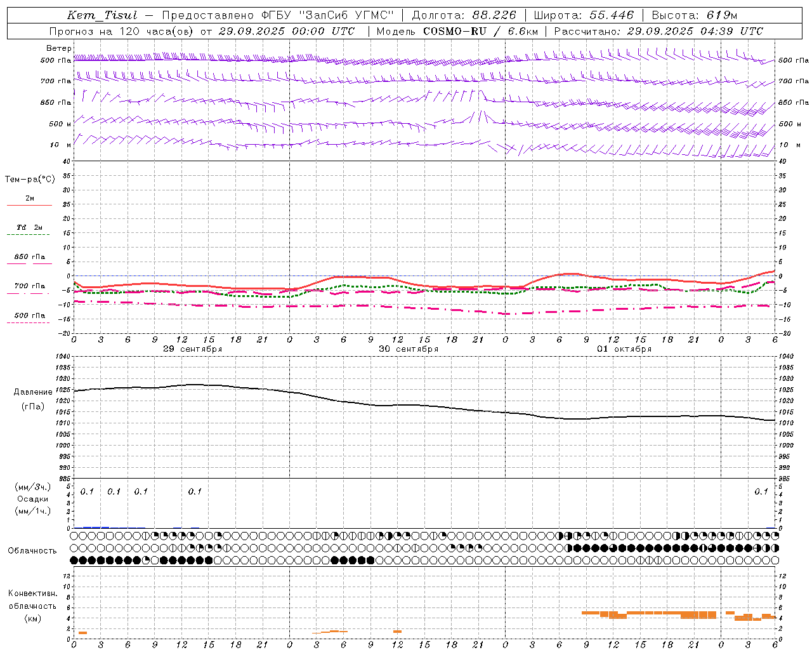Click the '01 октября' date label
The height and width of the screenshot is (650, 812).
point(624,349)
